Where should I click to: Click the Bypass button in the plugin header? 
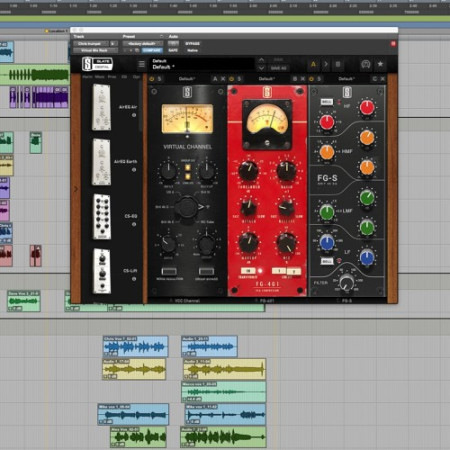click(192, 44)
